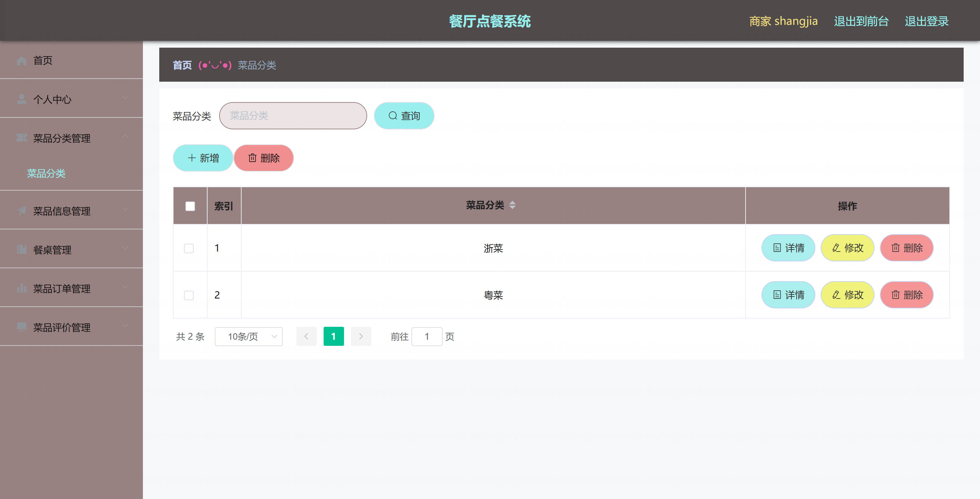980x499 pixels.
Task: Click the previous page arrow in pagination
Action: (x=306, y=337)
